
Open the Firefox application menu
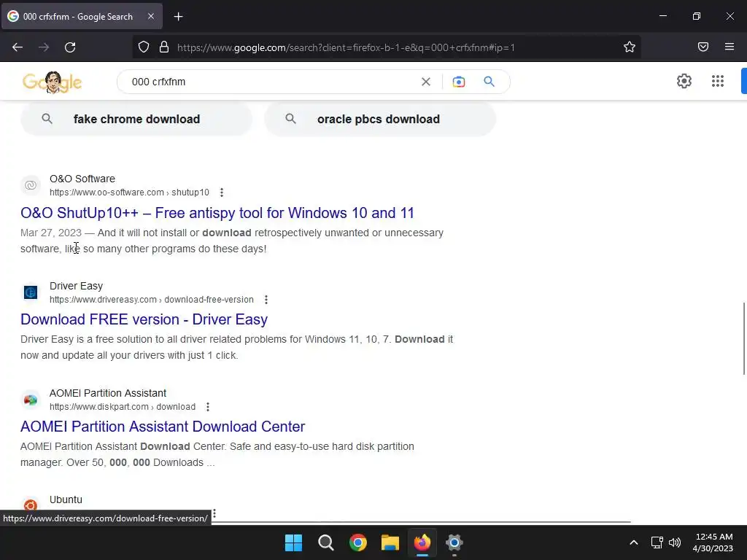pyautogui.click(x=729, y=47)
